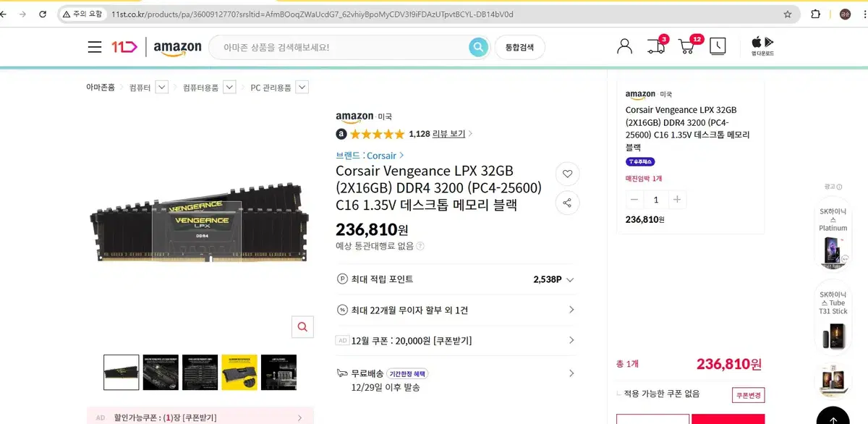Bookmark this page with the star icon

pos(788,14)
